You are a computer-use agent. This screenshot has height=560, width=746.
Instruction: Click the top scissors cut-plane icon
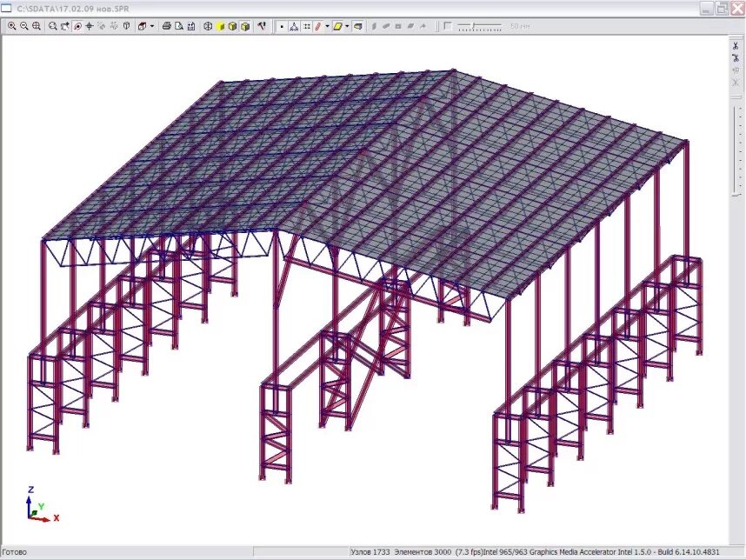tap(736, 46)
